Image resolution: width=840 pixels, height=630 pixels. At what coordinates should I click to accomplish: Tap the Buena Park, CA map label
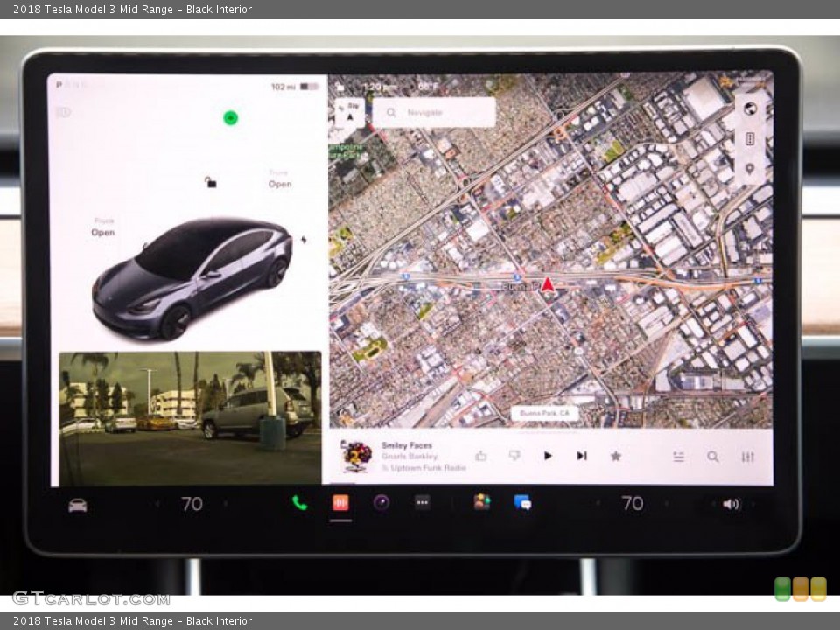coord(545,414)
